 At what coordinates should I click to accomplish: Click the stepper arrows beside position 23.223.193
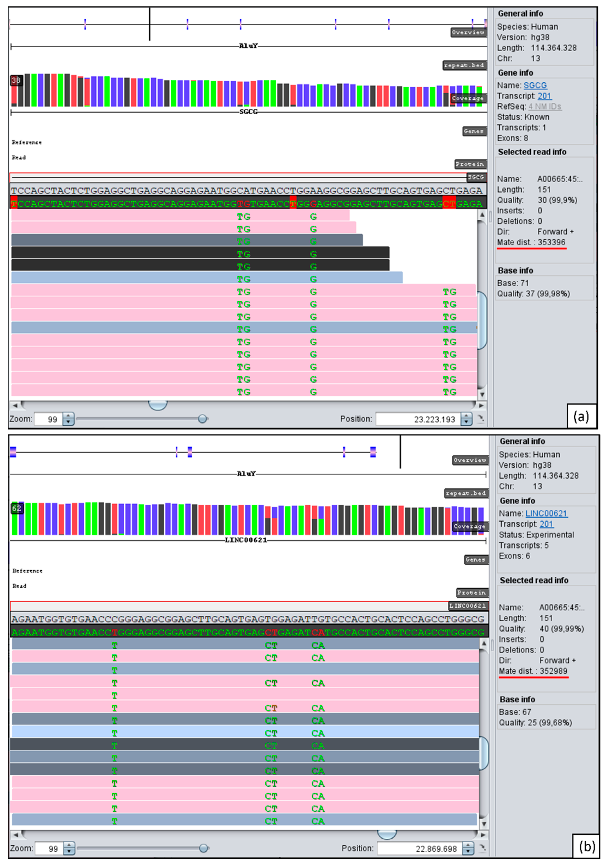coord(466,419)
